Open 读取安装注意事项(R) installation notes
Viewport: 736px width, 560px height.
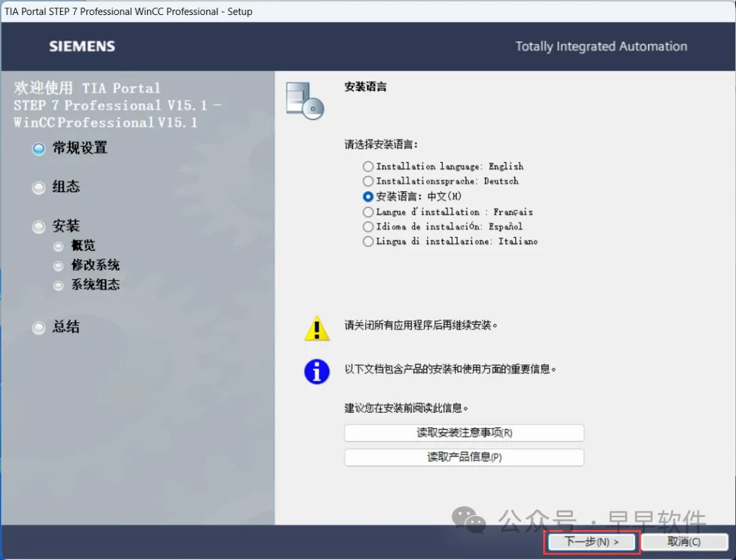[x=464, y=433]
